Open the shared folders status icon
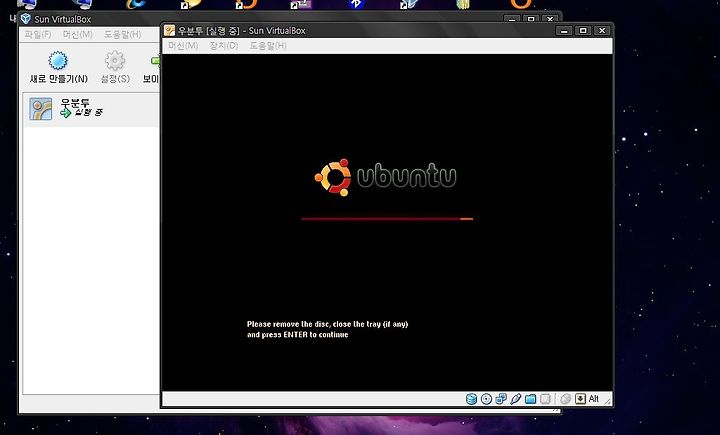 tap(530, 399)
